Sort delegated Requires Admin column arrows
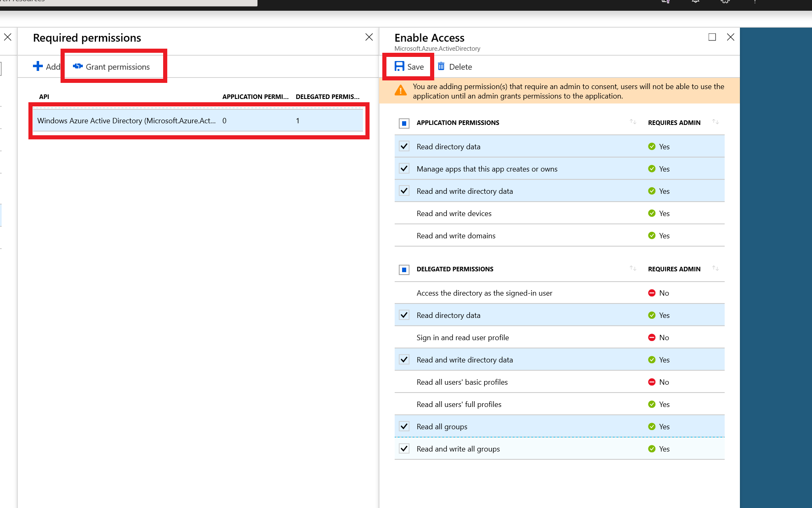Image resolution: width=812 pixels, height=508 pixels. [716, 268]
